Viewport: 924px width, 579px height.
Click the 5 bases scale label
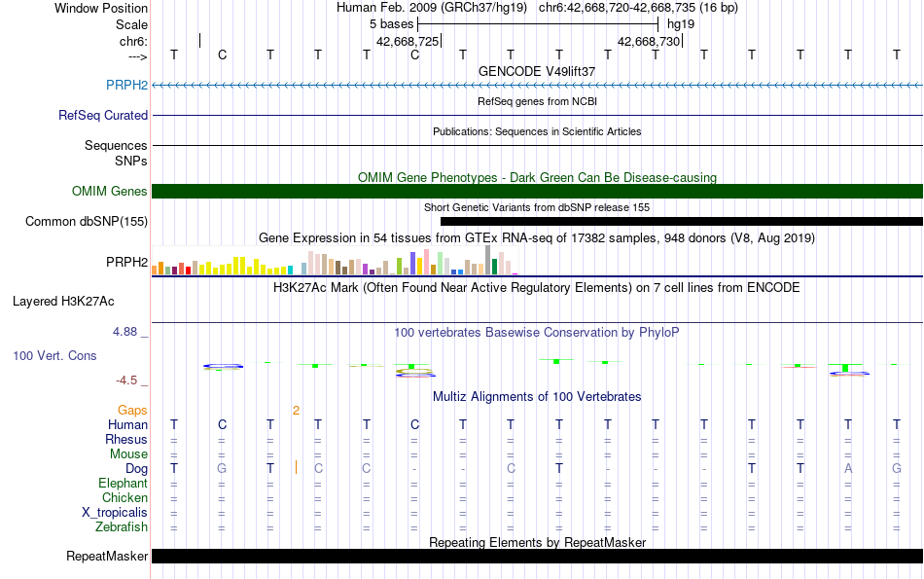(392, 24)
